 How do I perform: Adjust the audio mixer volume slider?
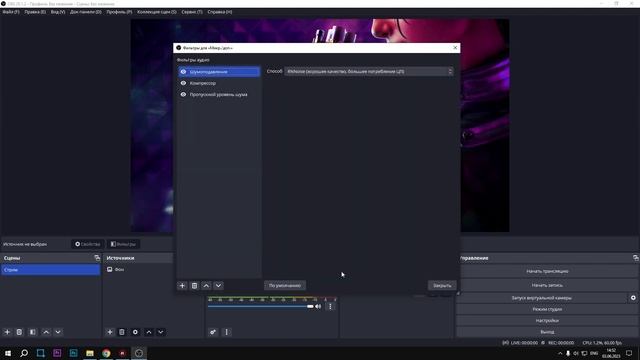(x=260, y=307)
